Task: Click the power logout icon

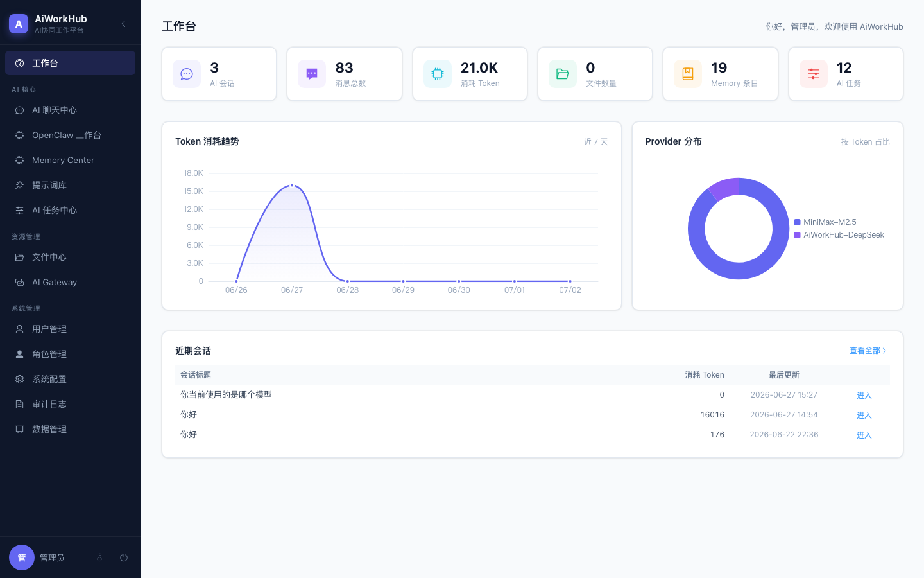Action: click(x=124, y=557)
